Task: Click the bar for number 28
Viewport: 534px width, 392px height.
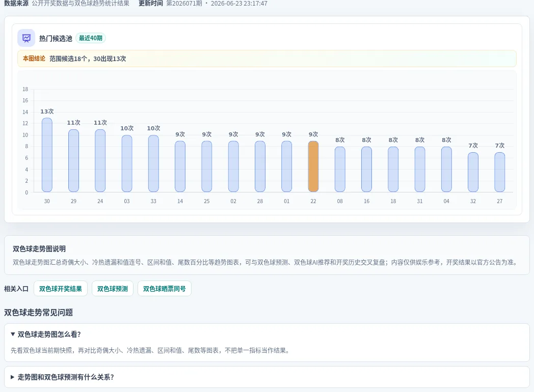Action: tap(260, 166)
